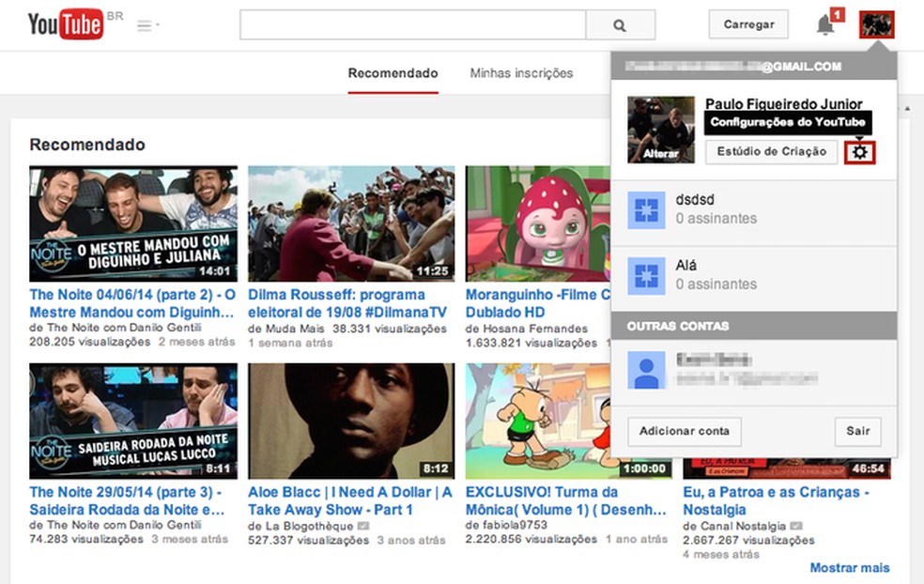Click the Recomendado section heading
The height and width of the screenshot is (584, 924).
point(87,145)
